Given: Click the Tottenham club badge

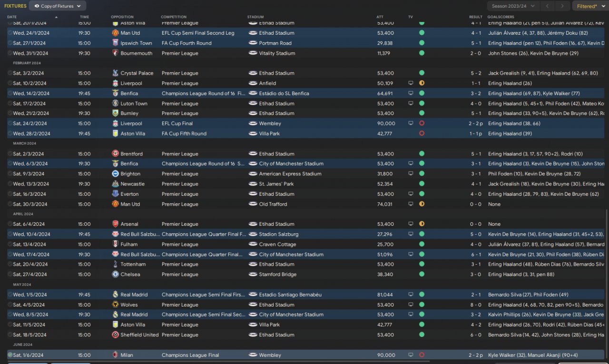Looking at the screenshot, I should [115, 264].
